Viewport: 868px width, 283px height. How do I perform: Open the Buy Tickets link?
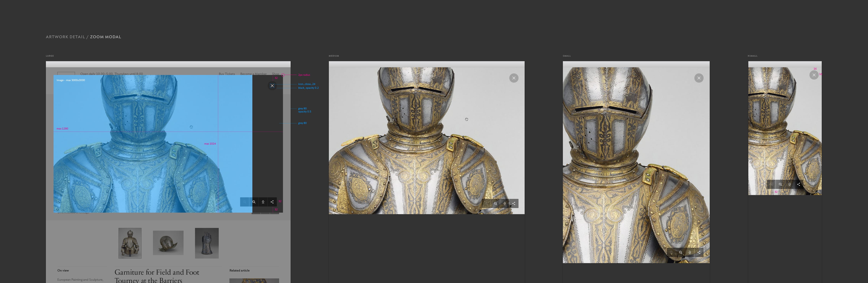click(227, 74)
